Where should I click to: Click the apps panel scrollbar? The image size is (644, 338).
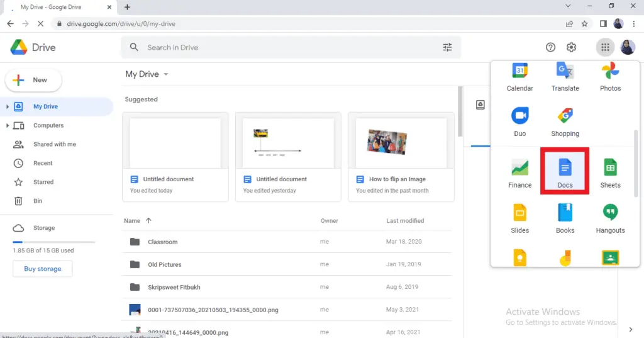coord(636,162)
